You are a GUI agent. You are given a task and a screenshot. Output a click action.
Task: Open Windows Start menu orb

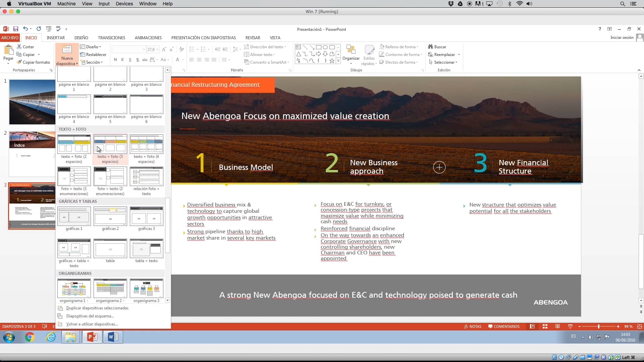point(9,337)
